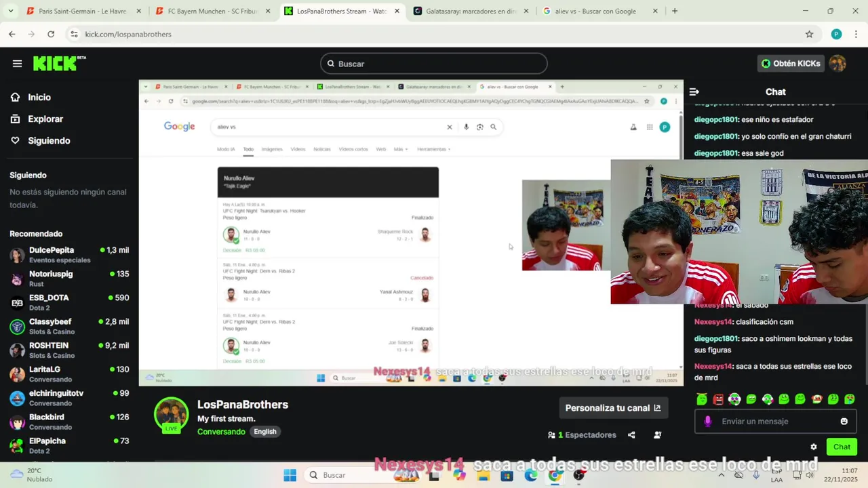Switch to Paris Saint-Germain - Le Havre tab
The image size is (868, 488).
(83, 11)
